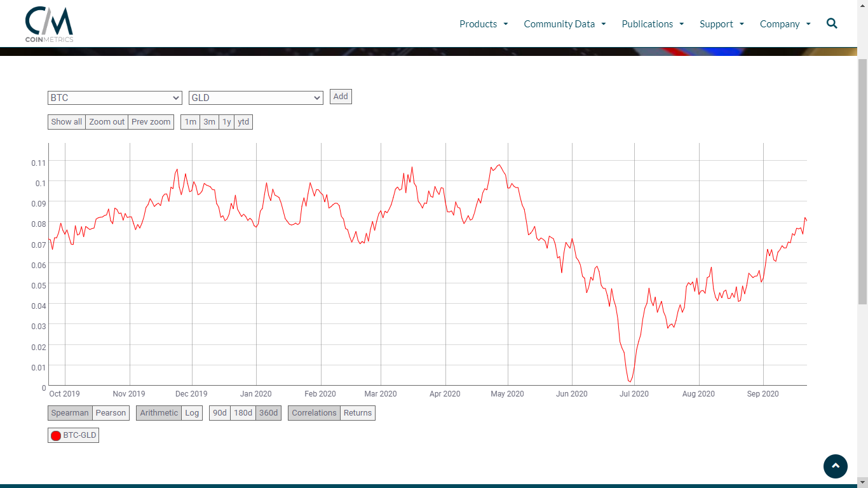Switch to Pearson correlation method
The image size is (868, 488).
click(111, 413)
